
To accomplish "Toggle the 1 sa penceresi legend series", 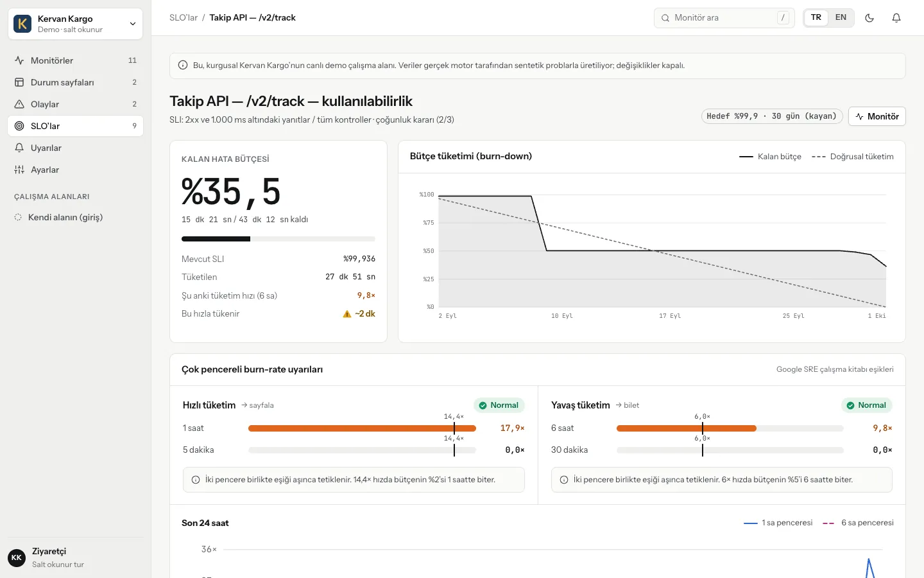I will (778, 523).
